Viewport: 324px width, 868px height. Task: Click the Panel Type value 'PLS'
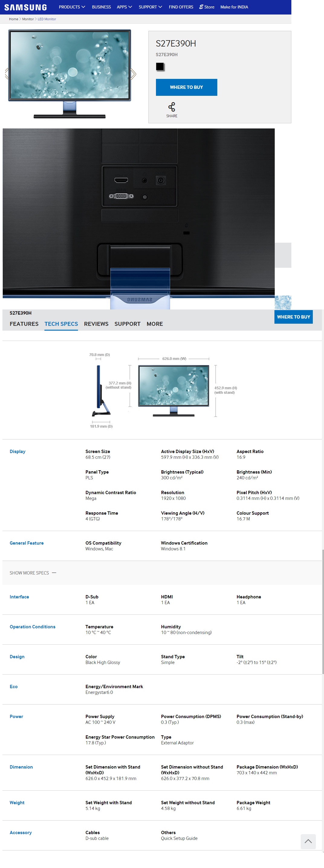89,478
